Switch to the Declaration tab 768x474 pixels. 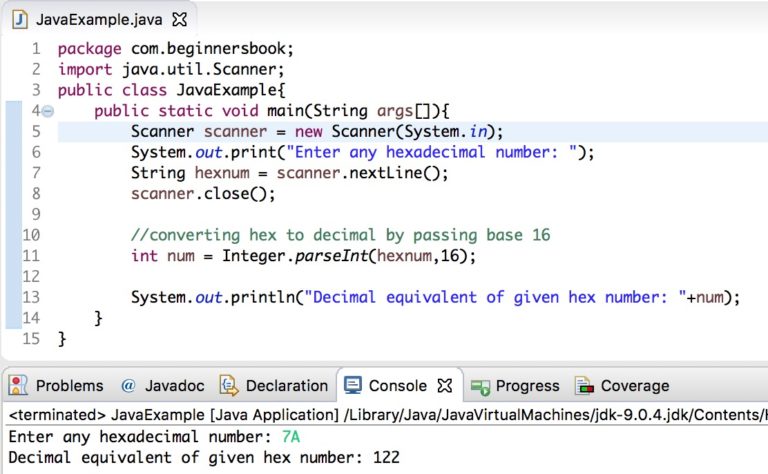click(287, 386)
